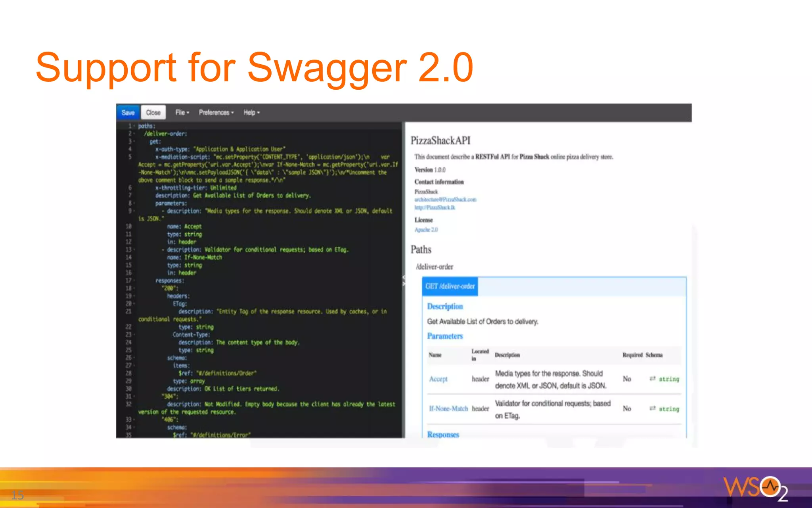Viewport: 812px width, 508px height.
Task: Click the x-auth-type code line
Action: pyautogui.click(x=220, y=149)
